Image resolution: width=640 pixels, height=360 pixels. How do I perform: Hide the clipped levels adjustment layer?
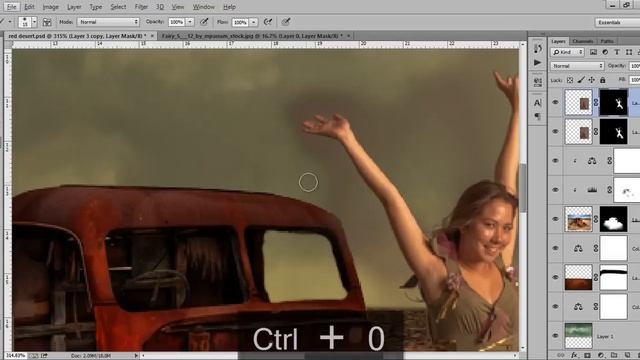point(555,190)
